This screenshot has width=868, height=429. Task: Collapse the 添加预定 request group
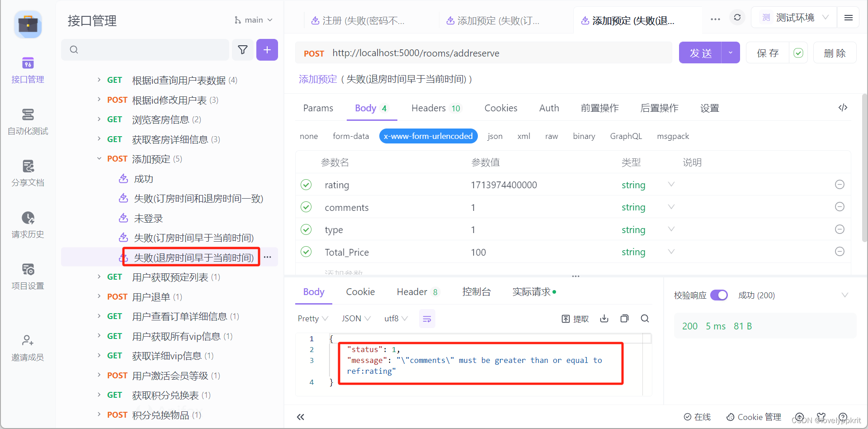coord(99,158)
